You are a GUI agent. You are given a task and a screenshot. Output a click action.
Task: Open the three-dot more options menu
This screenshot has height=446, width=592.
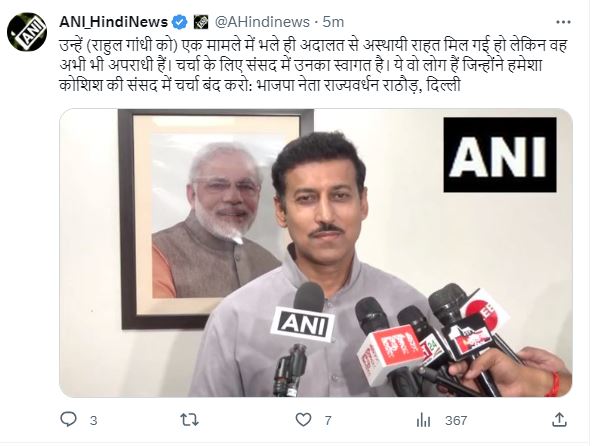point(563,22)
